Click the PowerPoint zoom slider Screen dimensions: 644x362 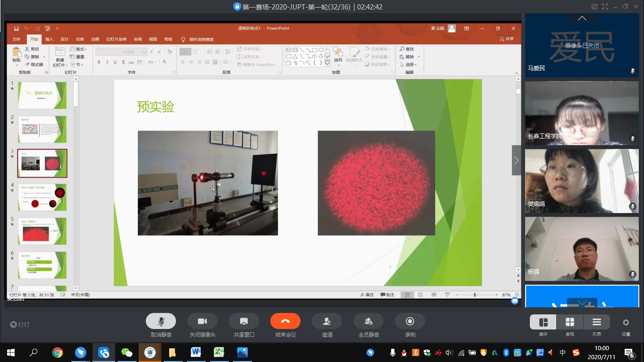point(475,295)
